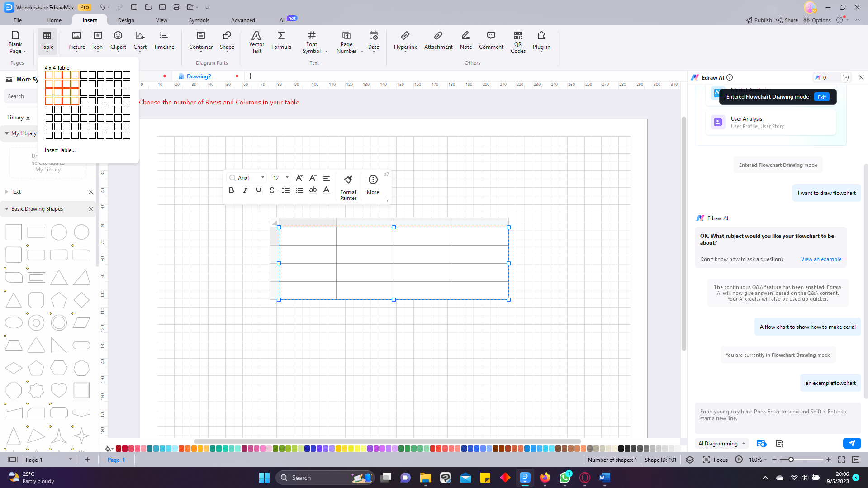Viewport: 868px width, 488px height.
Task: Add an Attachment
Action: tap(438, 41)
